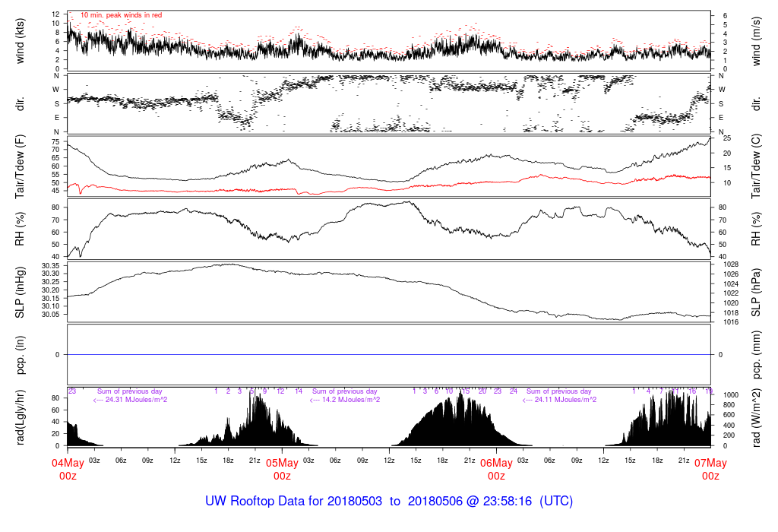Click the '25' tick on Tair/Tdew Celsius axis

click(727, 138)
